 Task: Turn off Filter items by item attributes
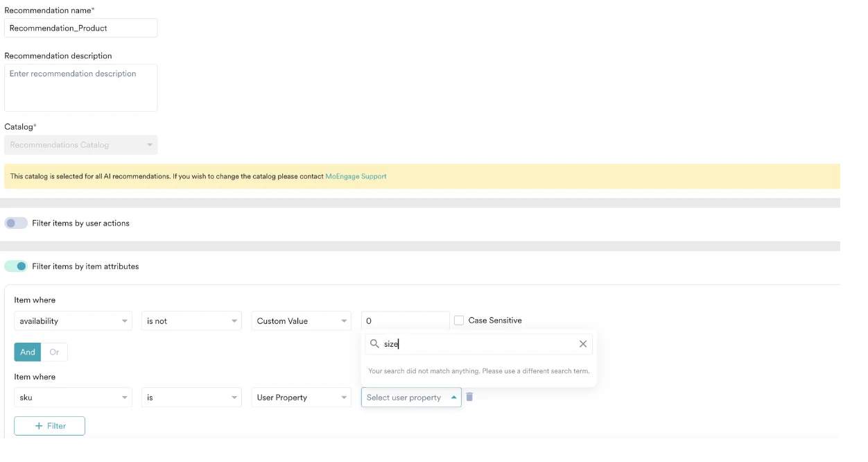point(16,266)
